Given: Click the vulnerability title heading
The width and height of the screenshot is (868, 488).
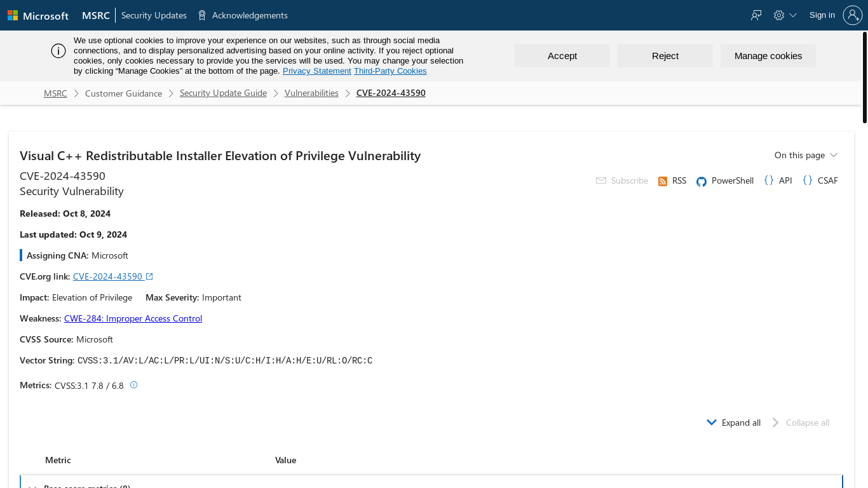Looking at the screenshot, I should [x=220, y=156].
